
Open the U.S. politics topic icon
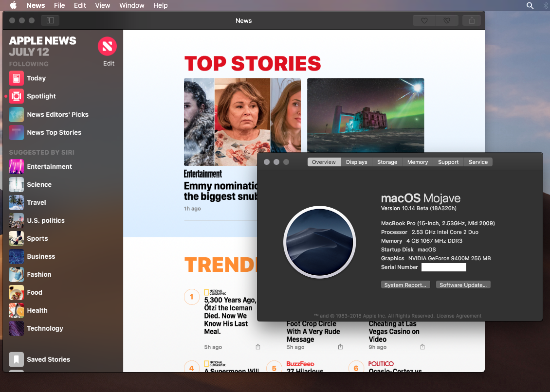(x=16, y=220)
